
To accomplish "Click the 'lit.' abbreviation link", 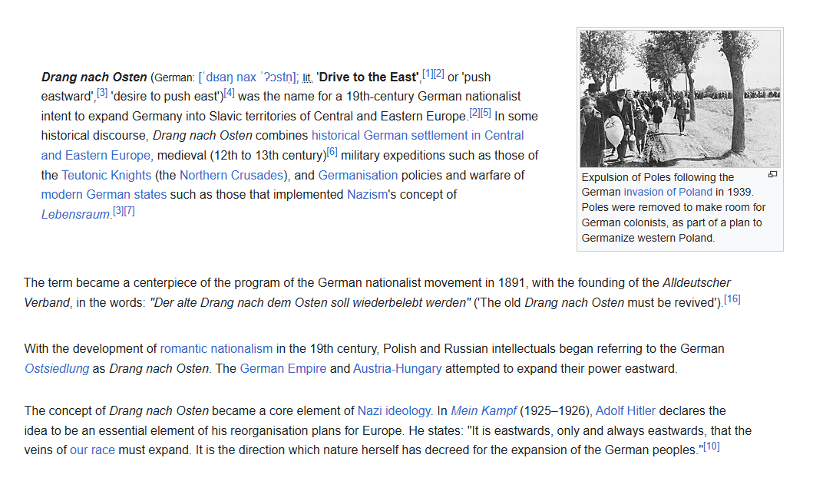I will pos(307,77).
